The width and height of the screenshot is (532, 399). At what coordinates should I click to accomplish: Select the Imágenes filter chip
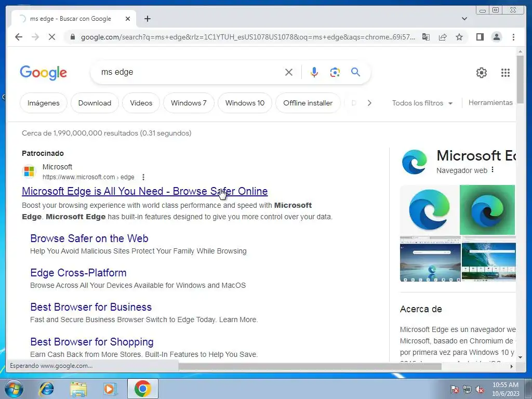[44, 103]
